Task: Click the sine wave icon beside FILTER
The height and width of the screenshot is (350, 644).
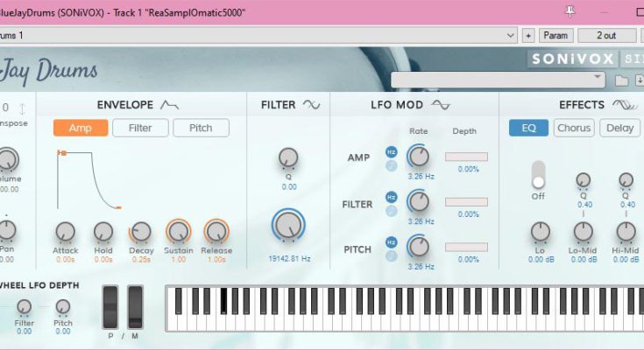Action: (312, 105)
